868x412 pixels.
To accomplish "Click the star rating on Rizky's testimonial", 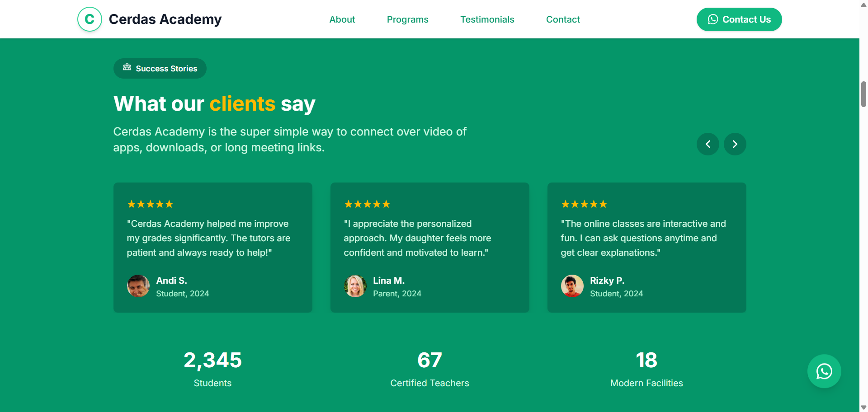I will pyautogui.click(x=584, y=204).
